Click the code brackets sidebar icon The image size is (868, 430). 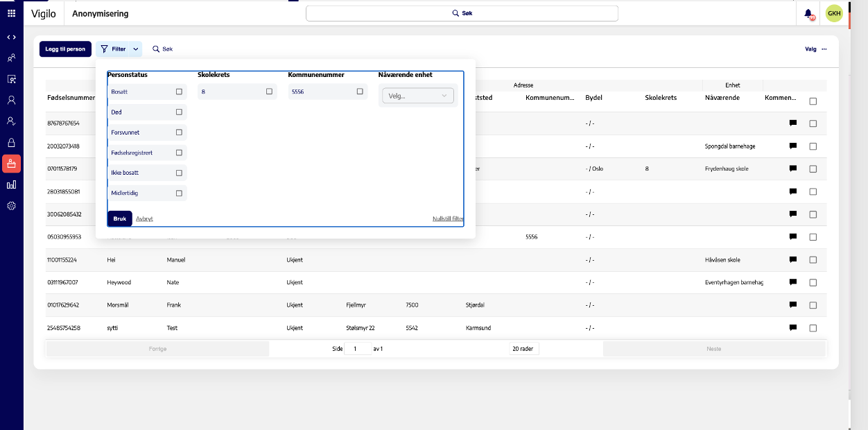click(x=11, y=37)
